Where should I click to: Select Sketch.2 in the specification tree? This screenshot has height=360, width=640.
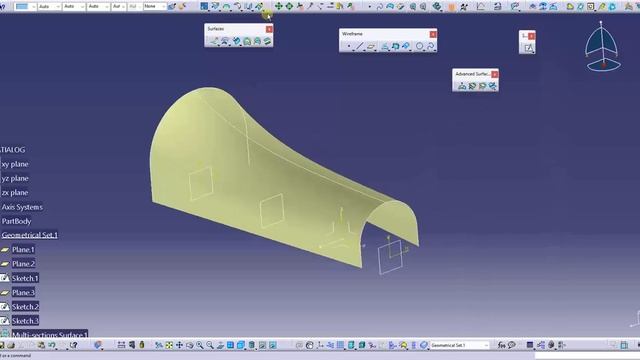click(25, 307)
